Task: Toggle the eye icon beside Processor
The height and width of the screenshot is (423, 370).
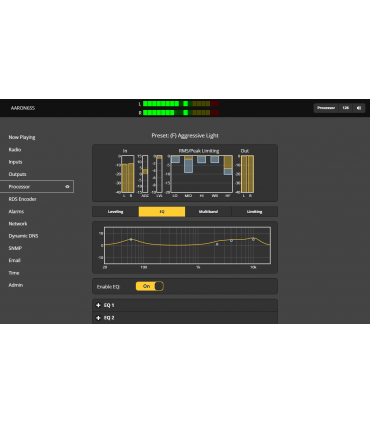Action: 67,187
